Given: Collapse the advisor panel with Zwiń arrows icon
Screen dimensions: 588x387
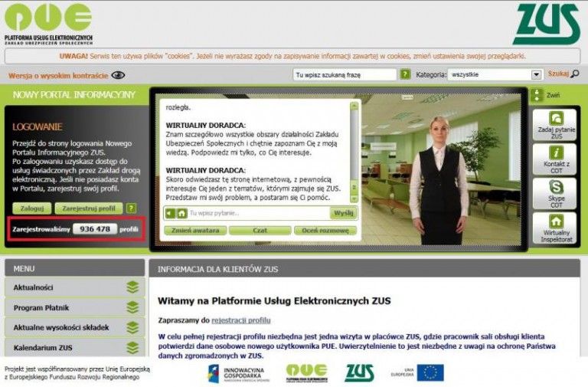Looking at the screenshot, I should coord(537,95).
